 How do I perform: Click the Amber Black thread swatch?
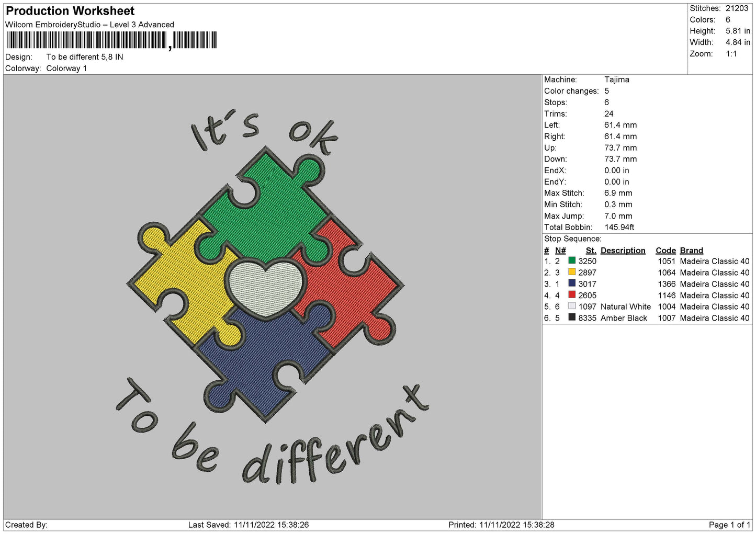point(572,317)
